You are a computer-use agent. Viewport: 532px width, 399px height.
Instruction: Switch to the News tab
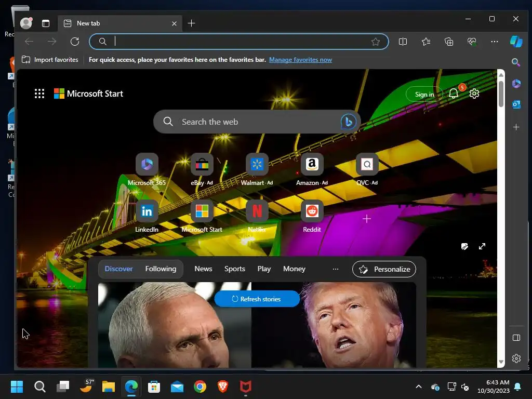point(203,269)
